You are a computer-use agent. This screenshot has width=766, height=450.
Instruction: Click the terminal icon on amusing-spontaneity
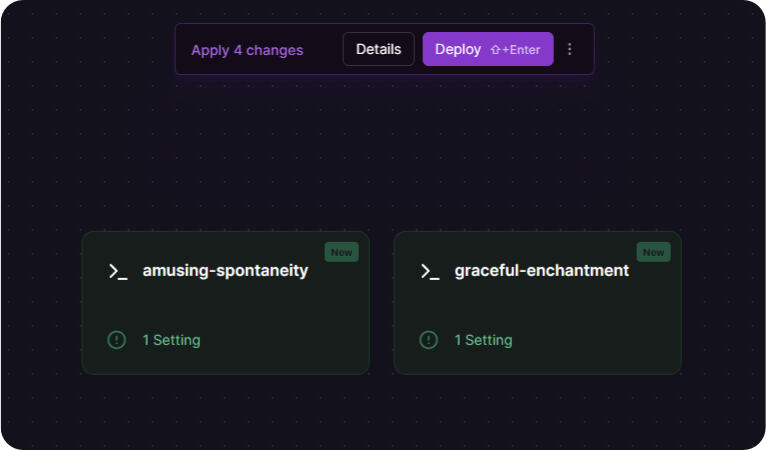118,272
